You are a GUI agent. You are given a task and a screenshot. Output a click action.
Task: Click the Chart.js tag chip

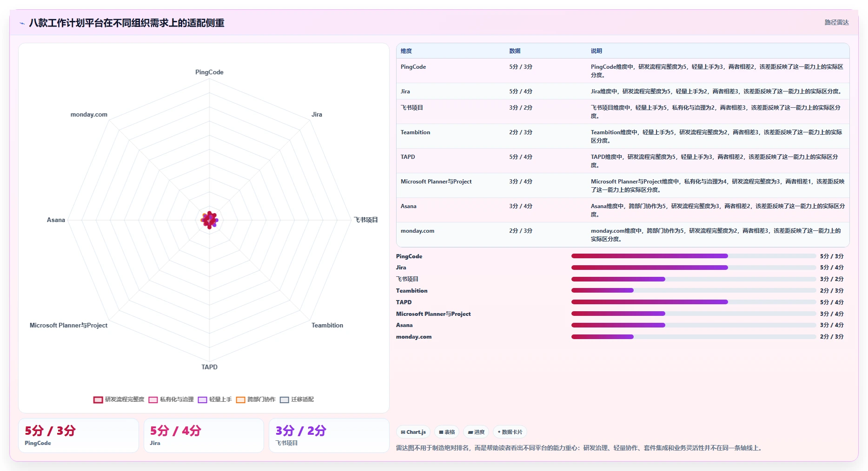[x=413, y=432]
